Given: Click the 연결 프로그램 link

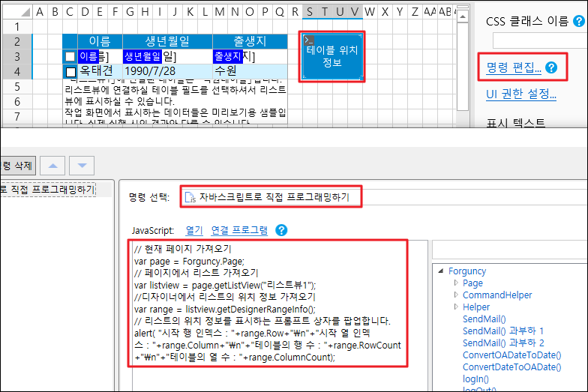Looking at the screenshot, I should [239, 231].
